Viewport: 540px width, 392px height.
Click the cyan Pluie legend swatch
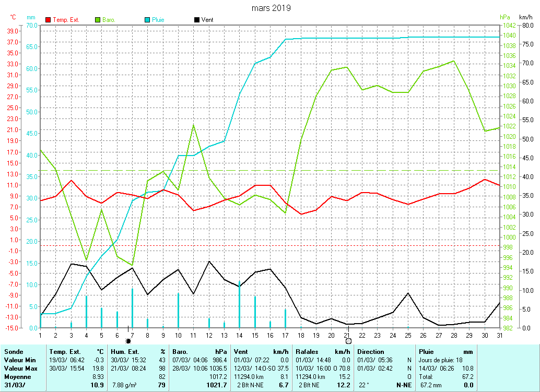click(147, 20)
